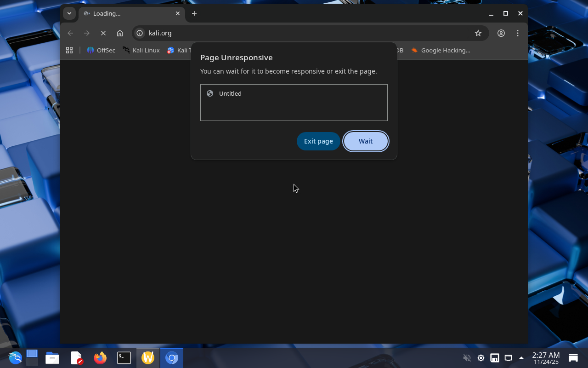Stop loading the page
Image resolution: width=588 pixels, height=368 pixels.
103,33
